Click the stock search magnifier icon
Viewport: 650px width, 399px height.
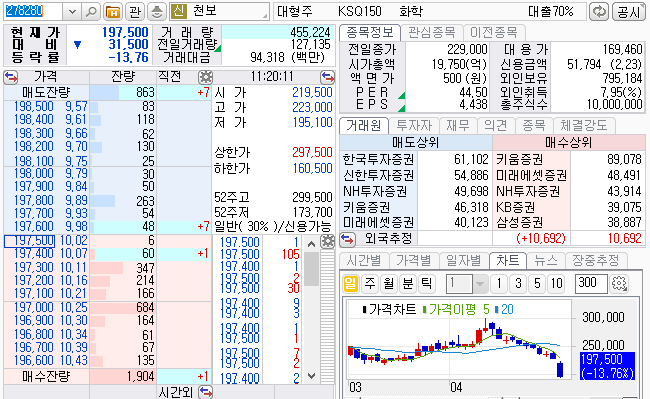pos(91,12)
